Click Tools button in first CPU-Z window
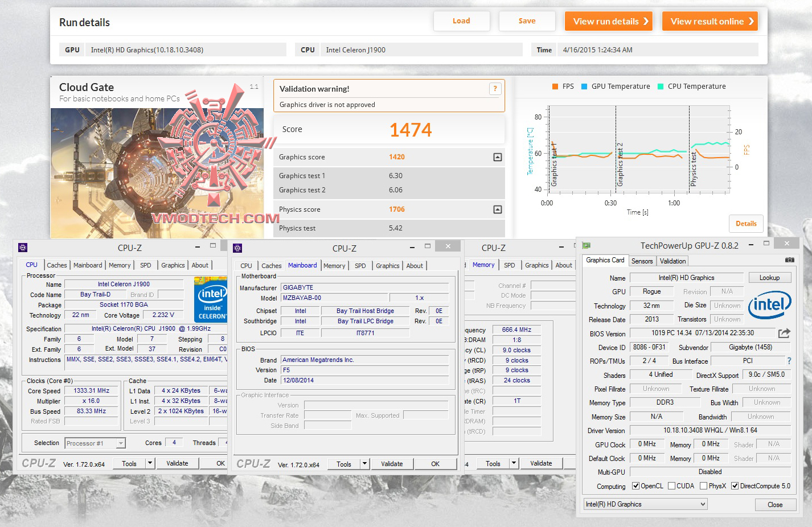The image size is (812, 527). [x=129, y=463]
